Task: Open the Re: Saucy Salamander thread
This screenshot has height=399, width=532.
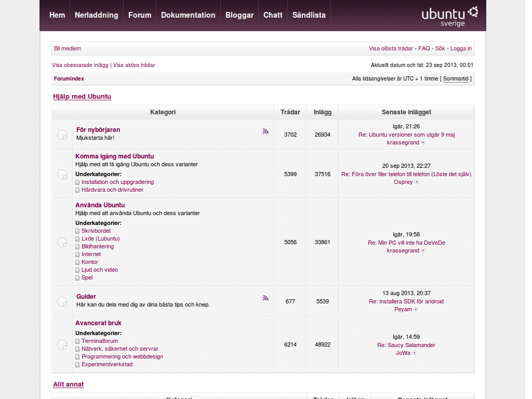Action: click(406, 345)
